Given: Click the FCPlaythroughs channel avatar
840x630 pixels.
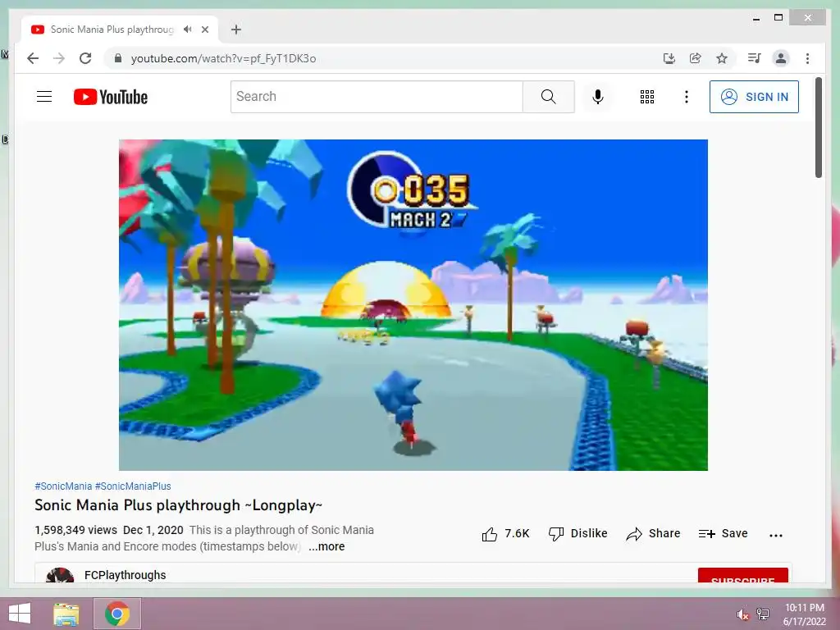Looking at the screenshot, I should point(60,575).
